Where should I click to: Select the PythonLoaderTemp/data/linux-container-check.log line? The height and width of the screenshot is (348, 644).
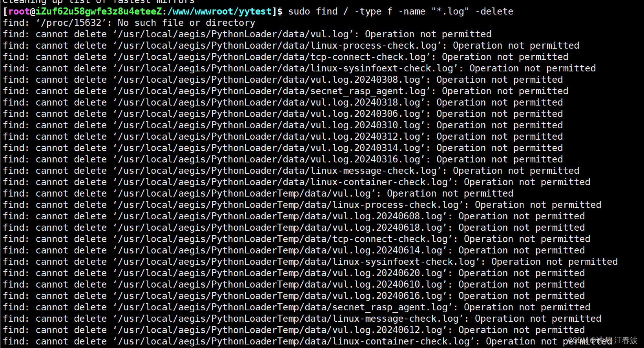308,341
